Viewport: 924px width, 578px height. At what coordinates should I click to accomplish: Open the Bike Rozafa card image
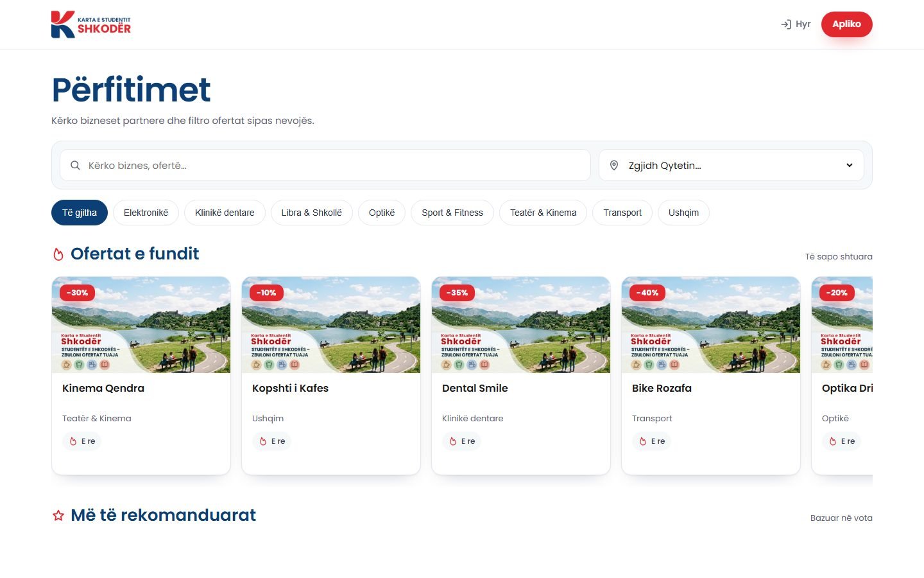(711, 325)
